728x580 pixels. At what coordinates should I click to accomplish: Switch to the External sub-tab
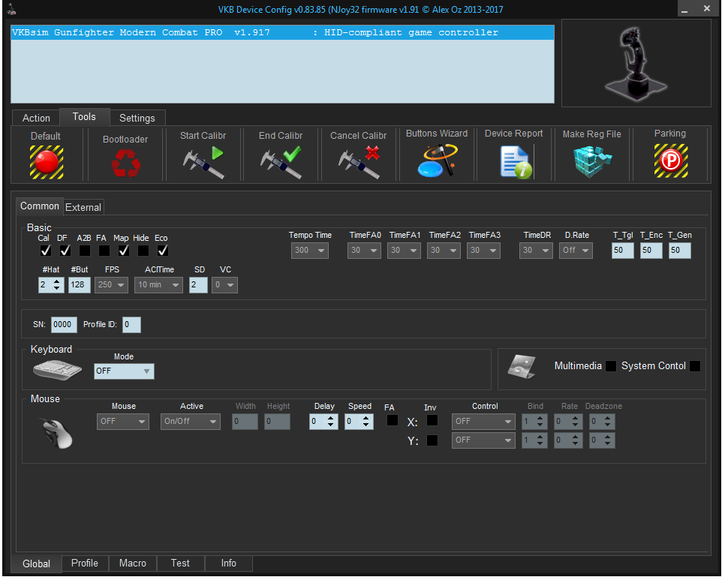click(x=83, y=207)
